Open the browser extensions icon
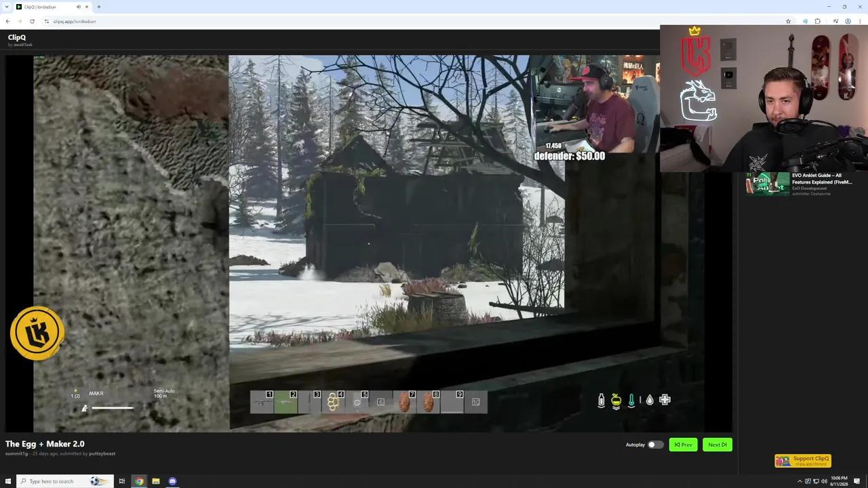Image resolution: width=868 pixels, height=488 pixels. [x=817, y=21]
